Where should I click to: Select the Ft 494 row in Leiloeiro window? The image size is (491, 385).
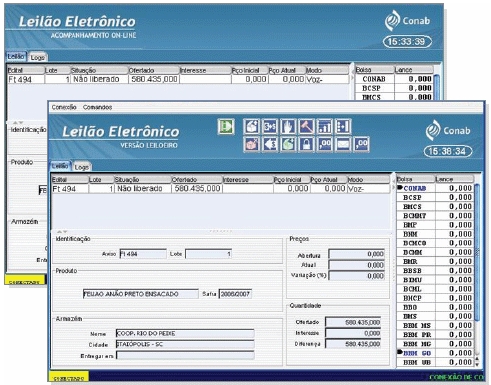221,189
